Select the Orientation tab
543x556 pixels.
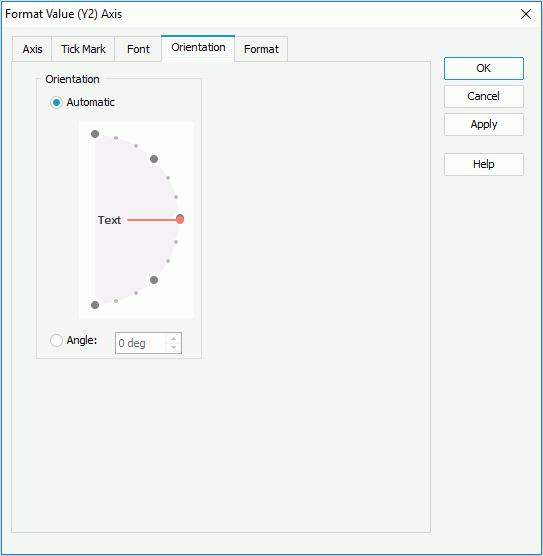198,48
